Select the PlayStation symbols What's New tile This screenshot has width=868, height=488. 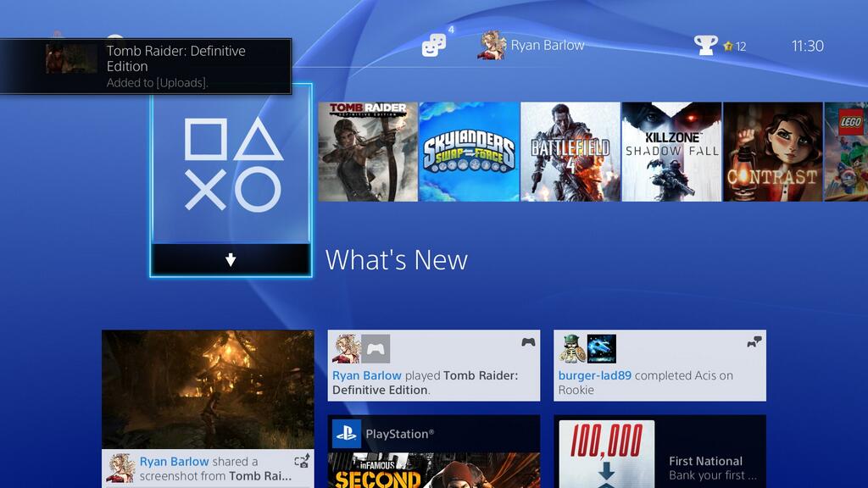coord(231,164)
